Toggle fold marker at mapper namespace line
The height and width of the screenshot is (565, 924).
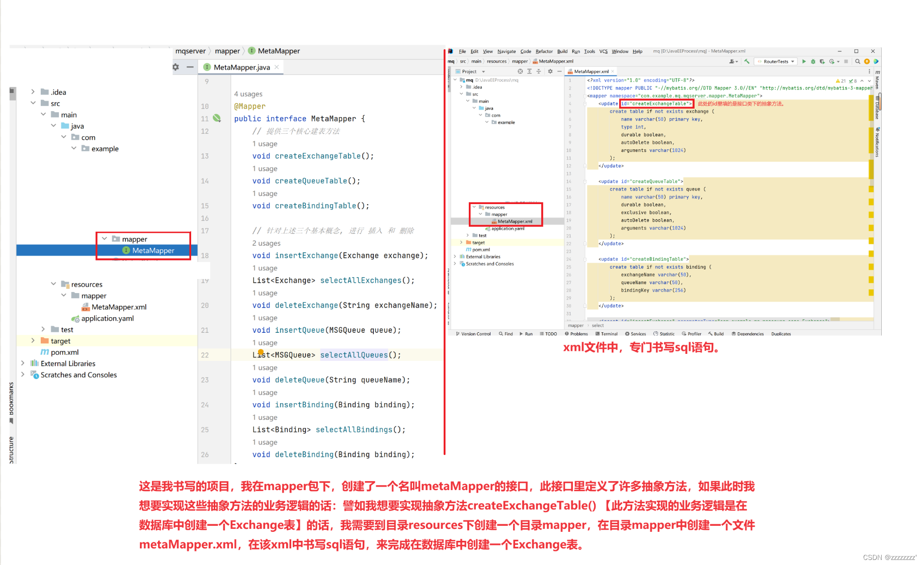585,96
